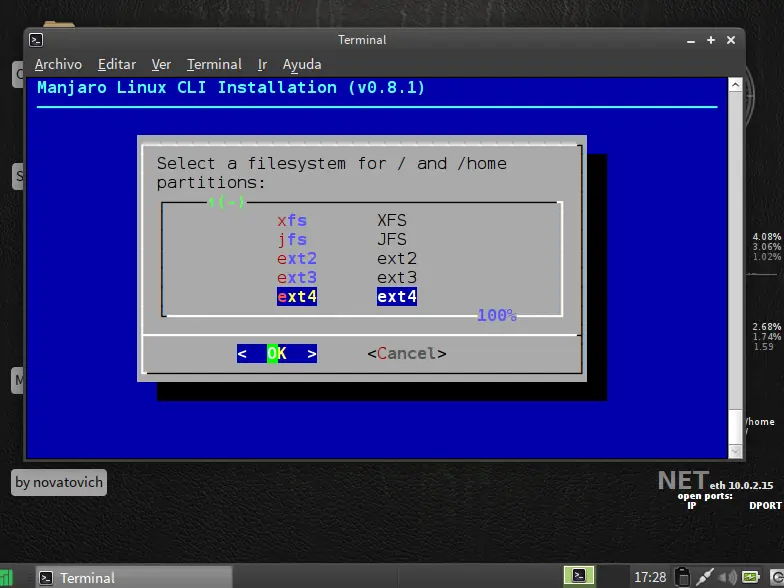Maximize the Terminal window with plus button
The height and width of the screenshot is (588, 784).
710,40
